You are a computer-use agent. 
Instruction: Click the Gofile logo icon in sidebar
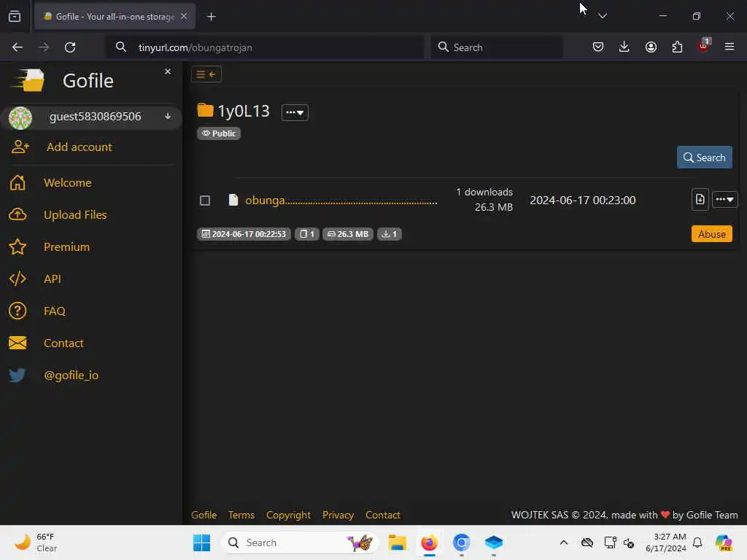[x=28, y=80]
